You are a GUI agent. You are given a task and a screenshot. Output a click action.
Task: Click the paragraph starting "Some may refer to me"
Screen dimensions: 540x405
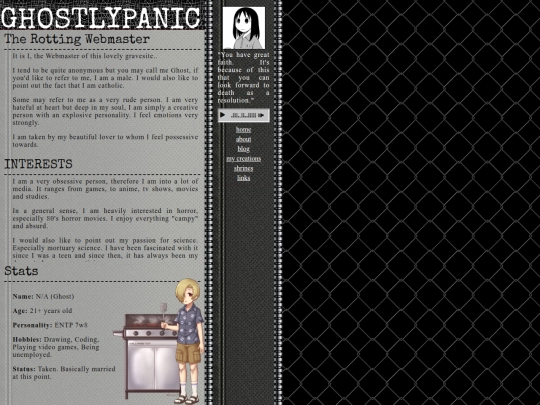click(x=105, y=111)
